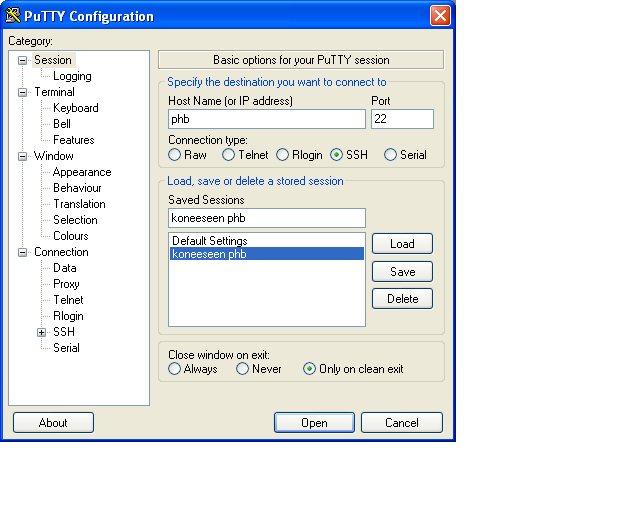Open the Selection settings category
640x512 pixels.
click(76, 220)
